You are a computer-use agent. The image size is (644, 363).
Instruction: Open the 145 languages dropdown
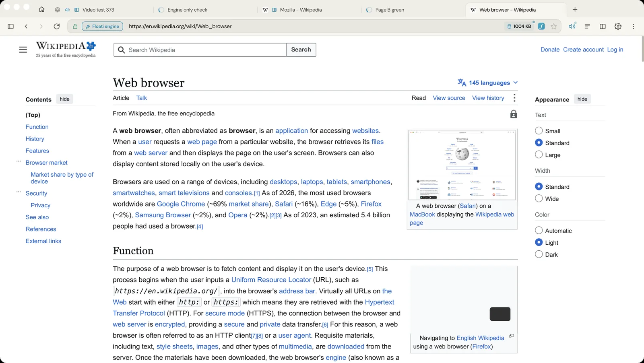tap(488, 82)
